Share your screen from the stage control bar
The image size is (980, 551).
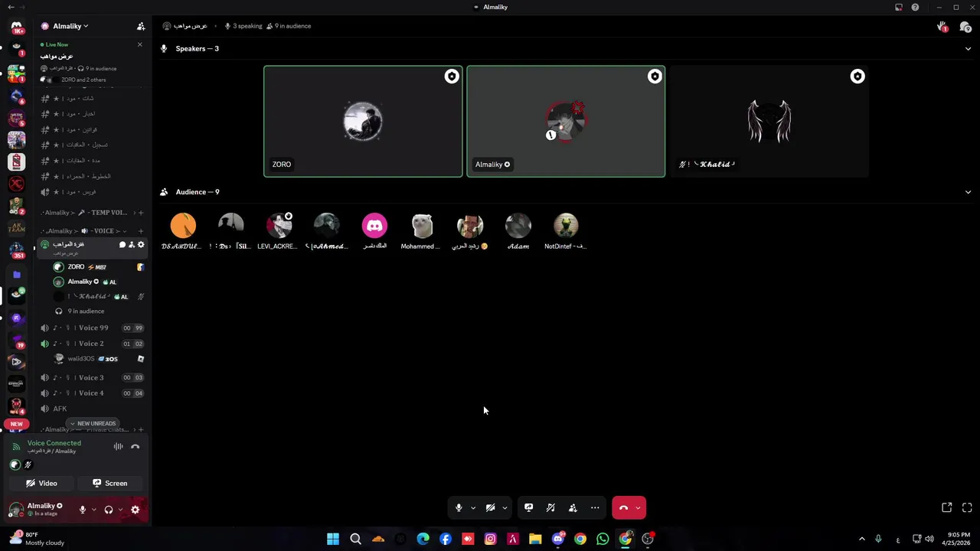[x=528, y=507]
